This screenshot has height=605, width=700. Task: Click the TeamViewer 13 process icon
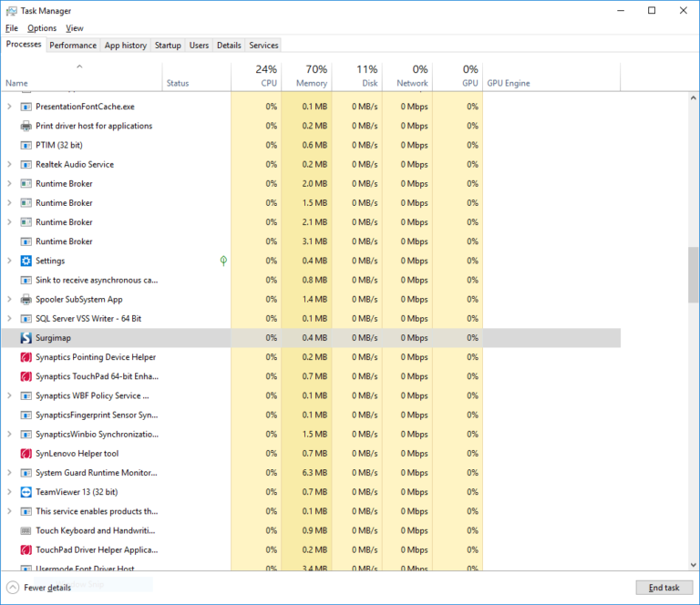pos(26,492)
